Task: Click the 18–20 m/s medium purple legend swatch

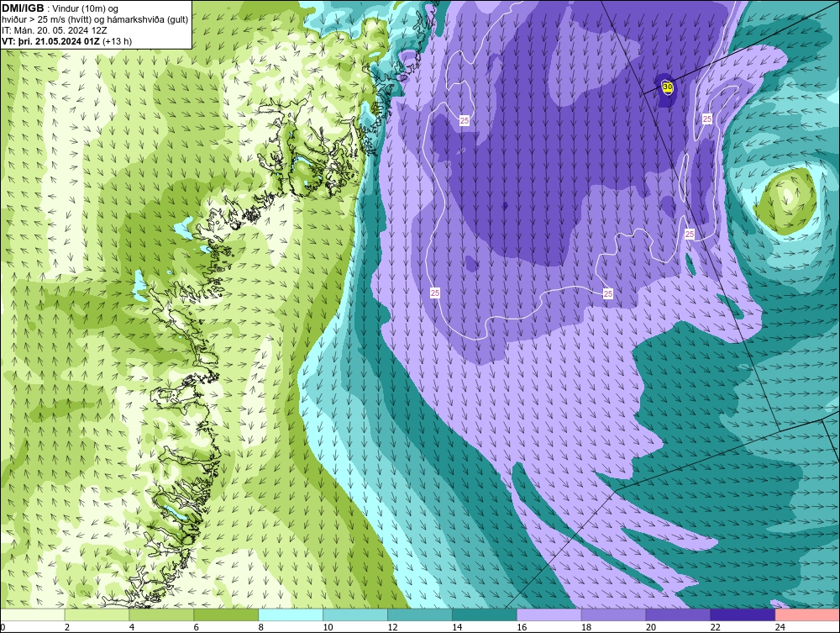Action: (x=613, y=615)
